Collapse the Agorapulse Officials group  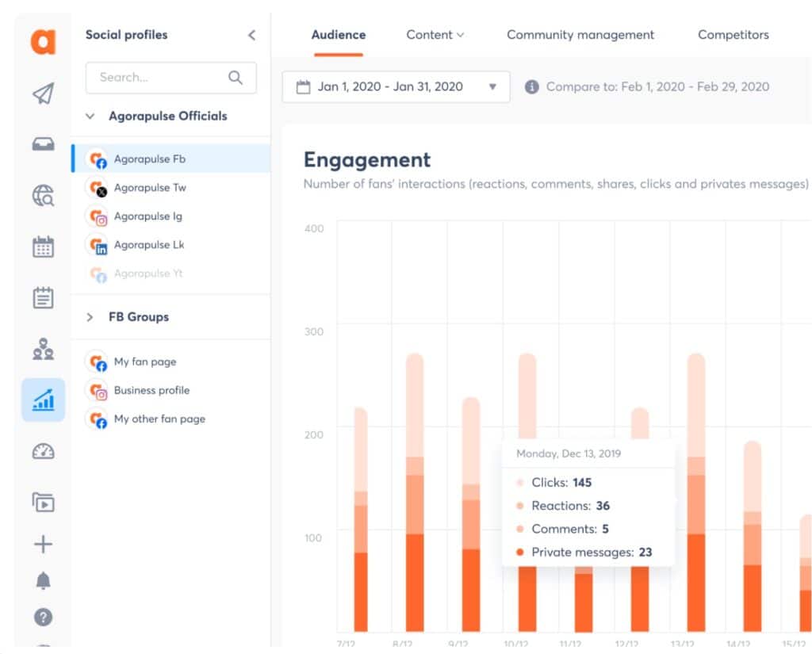pos(90,116)
